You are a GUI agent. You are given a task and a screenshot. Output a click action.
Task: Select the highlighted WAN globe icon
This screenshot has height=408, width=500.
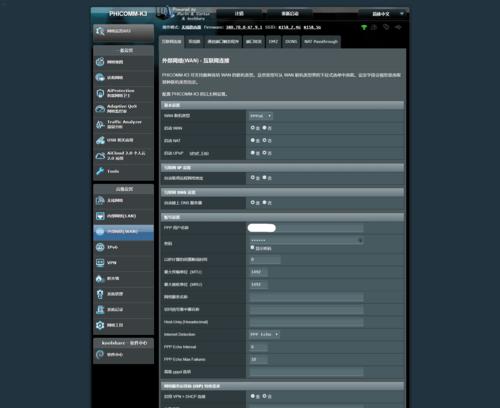100,232
